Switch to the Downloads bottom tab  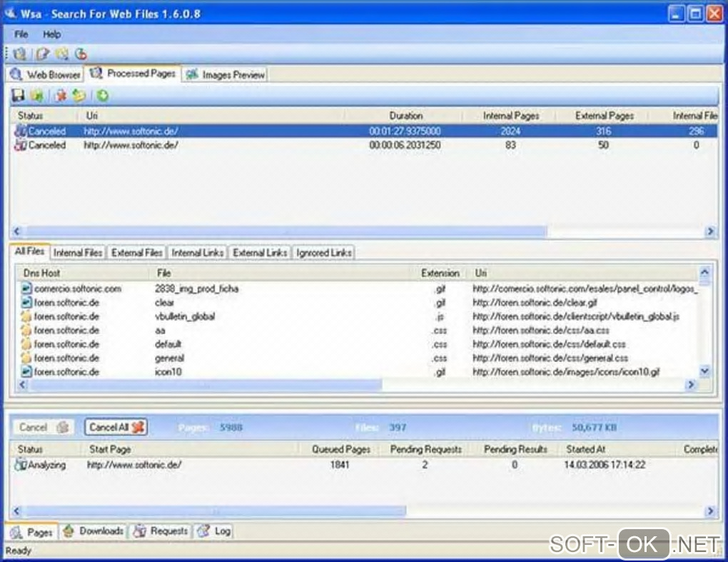[x=93, y=531]
